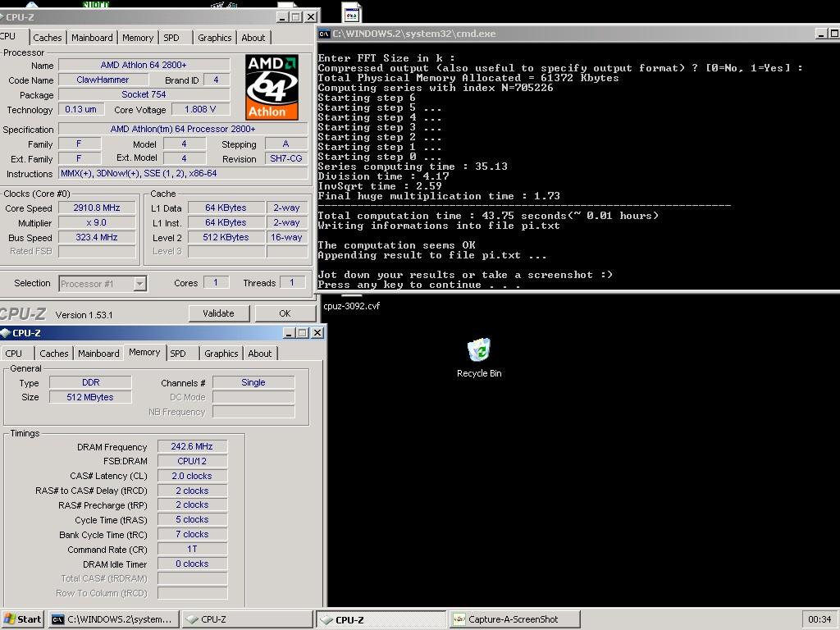This screenshot has width=840, height=630.
Task: Click the memory Size 512 MBytes field
Action: [x=90, y=397]
